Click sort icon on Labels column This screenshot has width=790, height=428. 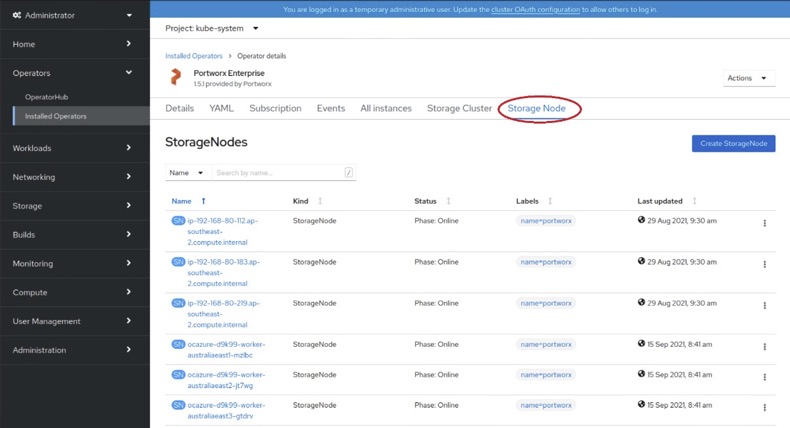pyautogui.click(x=550, y=201)
